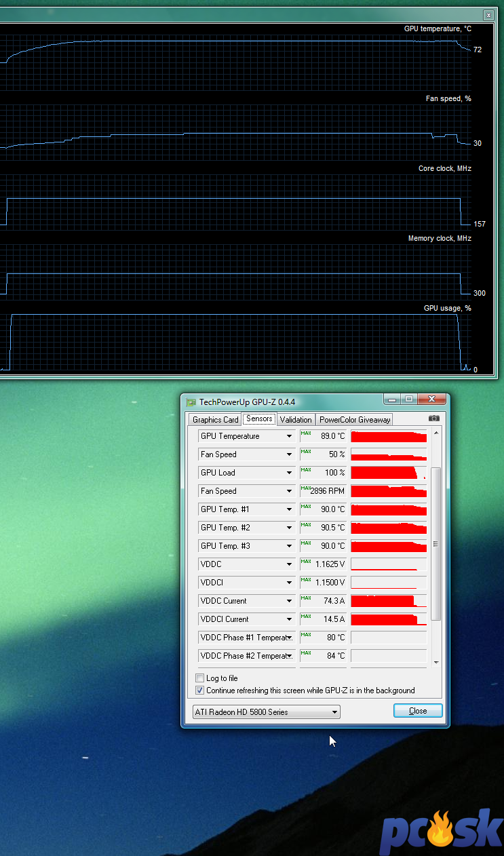Viewport: 504px width, 856px height.
Task: Click the GPU Temp. #2 red history graph
Action: (389, 528)
